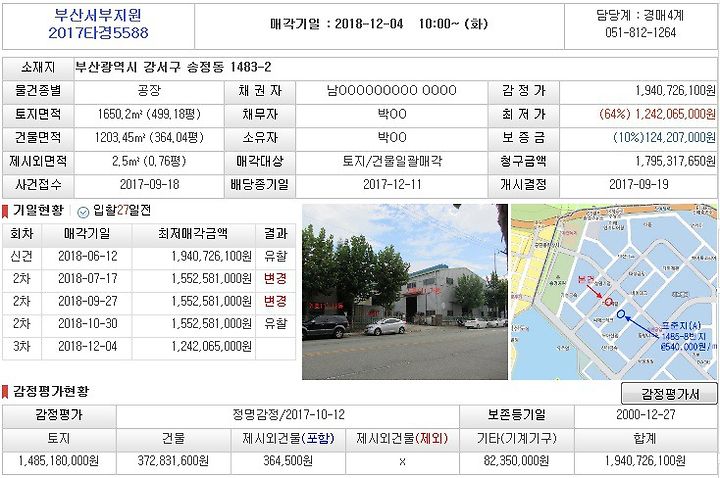Click building area 1203.45㎡ (364.04평)
The width and height of the screenshot is (720, 478).
[x=149, y=137]
